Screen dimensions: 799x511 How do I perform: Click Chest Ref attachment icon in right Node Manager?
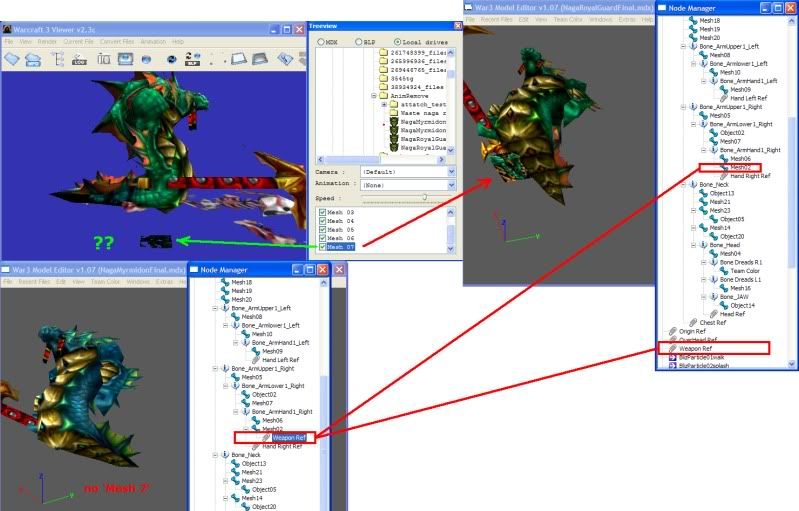click(x=693, y=322)
